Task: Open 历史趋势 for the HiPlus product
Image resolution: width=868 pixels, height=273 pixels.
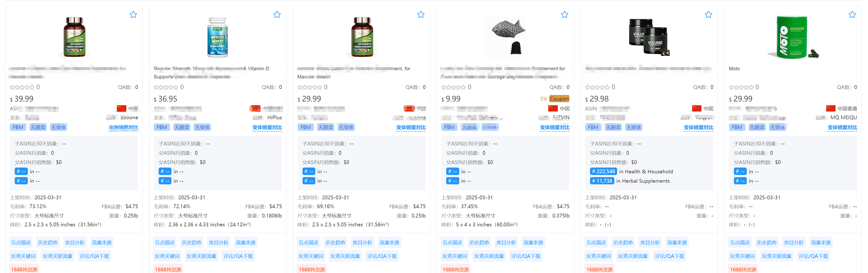Action: (x=191, y=242)
